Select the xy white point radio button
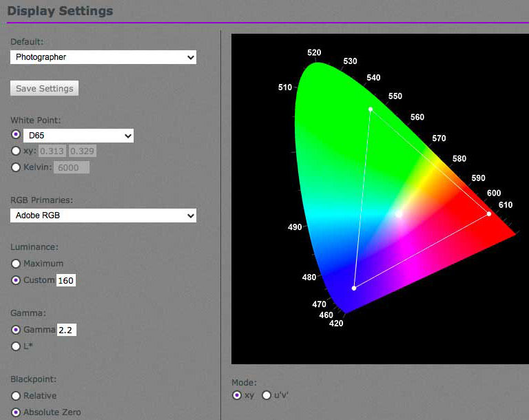 click(16, 151)
